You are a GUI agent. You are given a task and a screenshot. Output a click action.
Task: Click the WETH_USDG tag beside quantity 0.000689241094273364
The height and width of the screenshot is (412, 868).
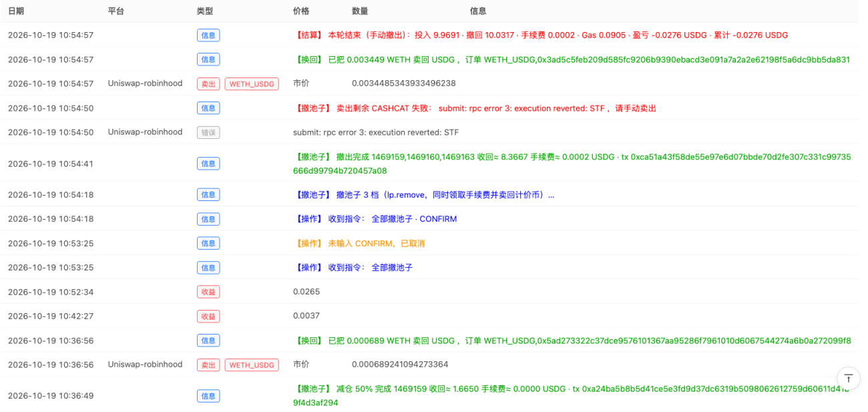click(252, 365)
